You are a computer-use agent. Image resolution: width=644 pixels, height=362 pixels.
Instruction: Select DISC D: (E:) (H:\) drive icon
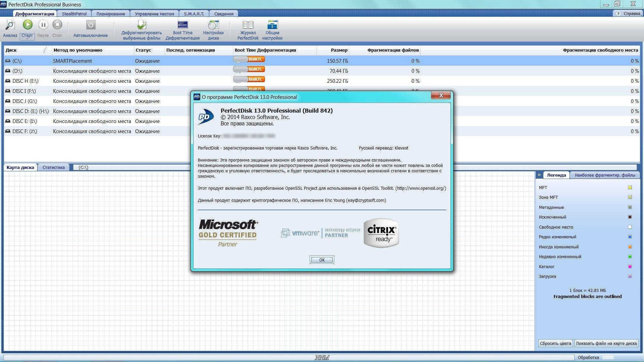pyautogui.click(x=8, y=111)
